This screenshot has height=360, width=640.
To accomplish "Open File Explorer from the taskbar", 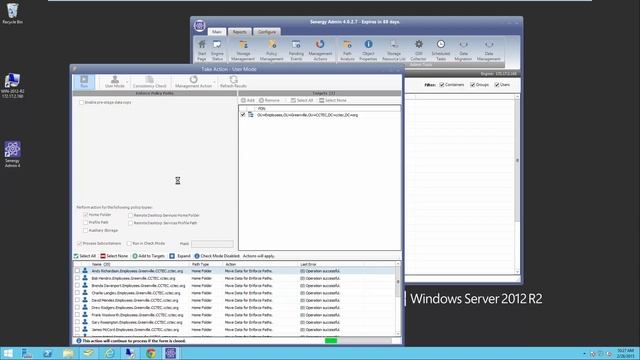I will (x=68, y=353).
